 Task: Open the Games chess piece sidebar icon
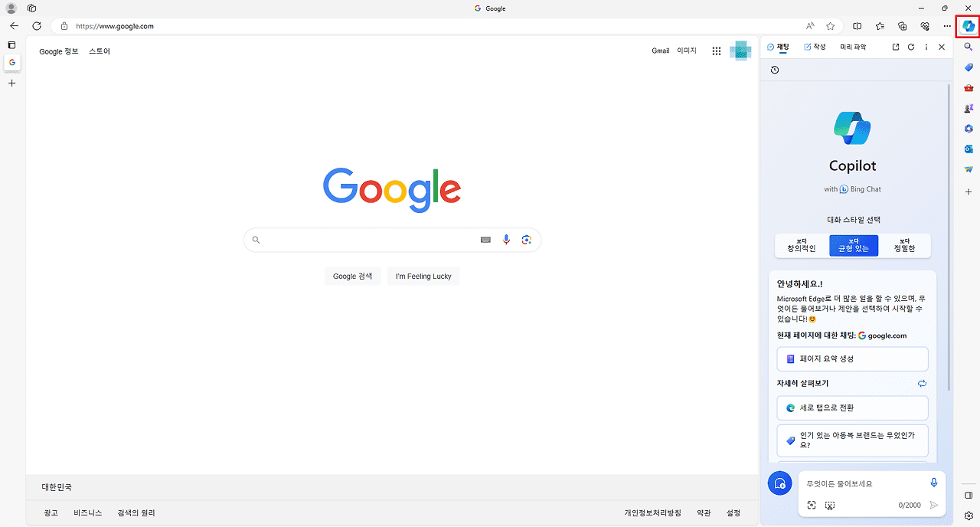pyautogui.click(x=969, y=109)
